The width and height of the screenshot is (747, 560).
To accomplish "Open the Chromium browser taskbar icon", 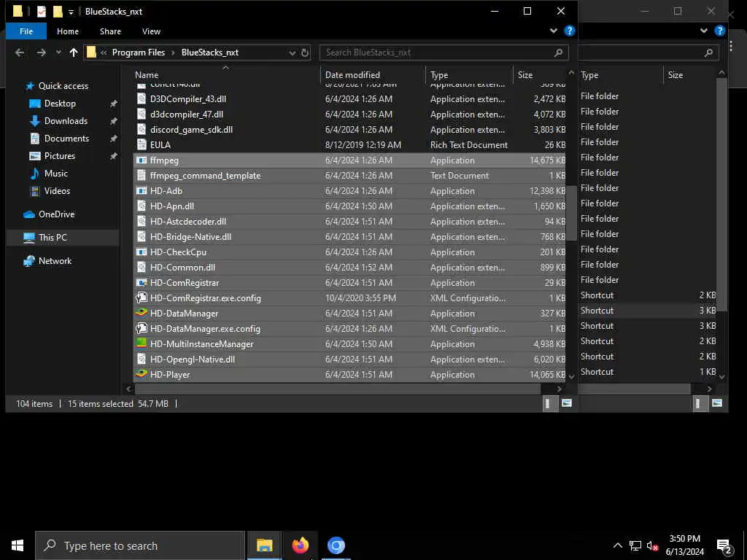I will (336, 545).
